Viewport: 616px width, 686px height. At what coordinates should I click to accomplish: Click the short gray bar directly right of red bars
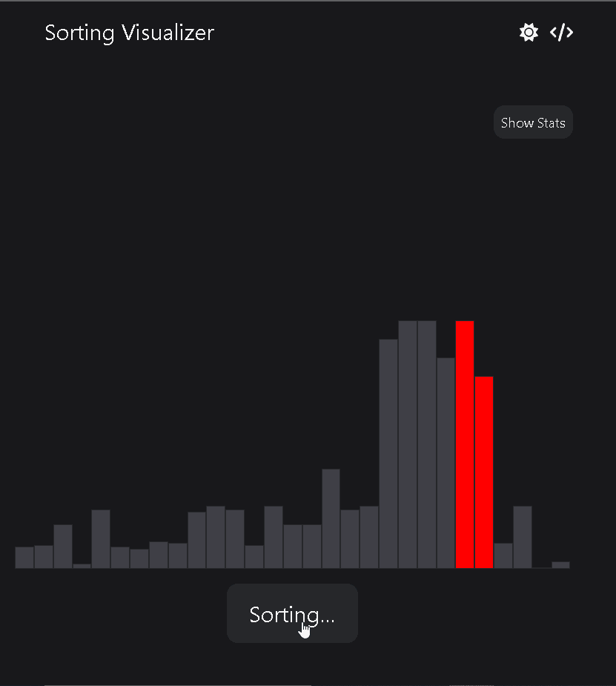click(503, 556)
